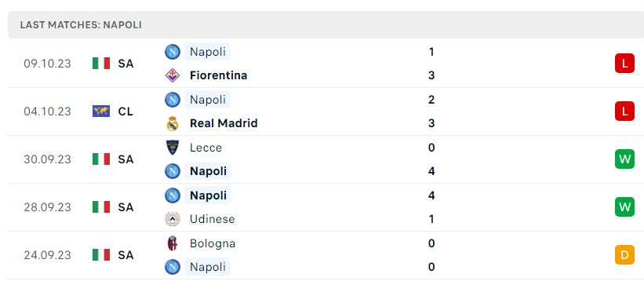Open the Fiorentina team link
Viewport: 644px width, 285px height.
point(219,75)
